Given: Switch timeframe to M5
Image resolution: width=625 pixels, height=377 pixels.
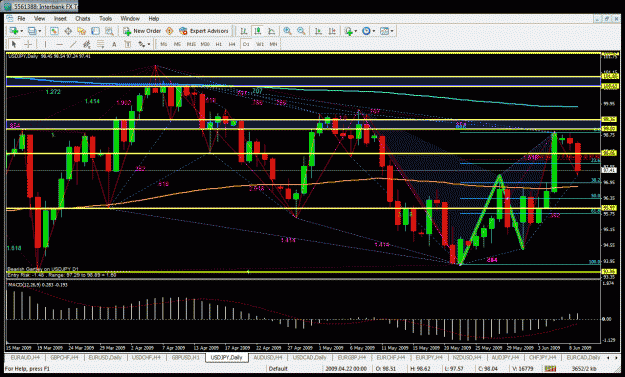Looking at the screenshot, I should click(x=177, y=44).
